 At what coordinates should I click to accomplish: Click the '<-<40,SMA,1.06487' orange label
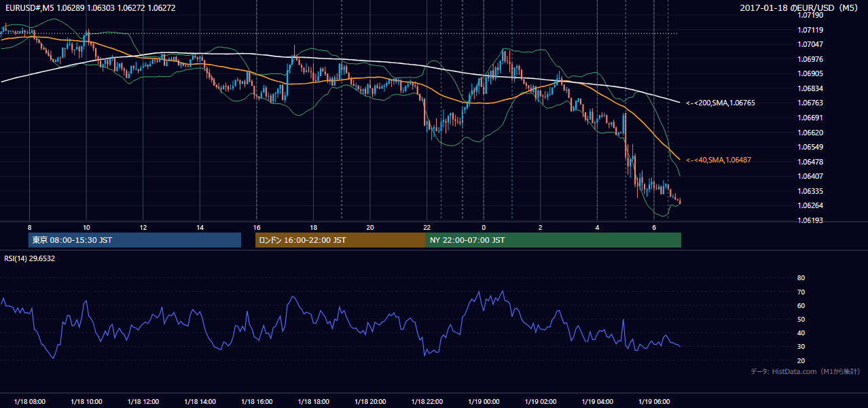pos(719,160)
